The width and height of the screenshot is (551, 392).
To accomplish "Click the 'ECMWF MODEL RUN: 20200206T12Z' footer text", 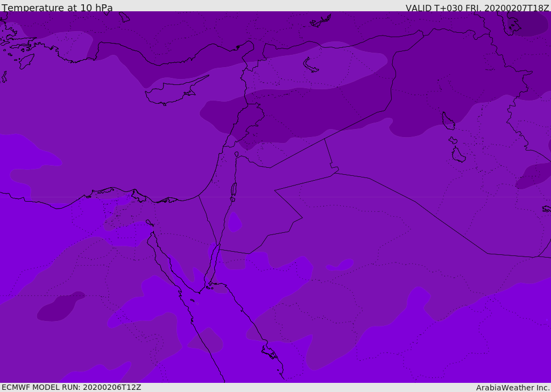I will click(x=72, y=387).
